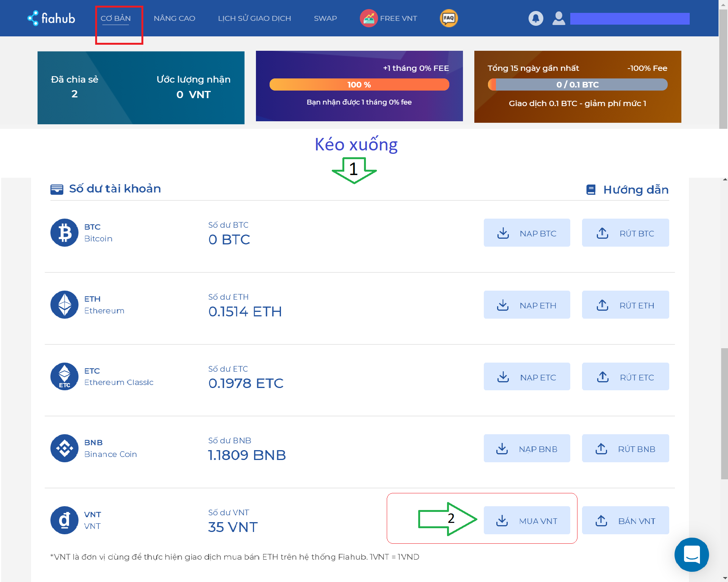
Task: Click the Ethereum Classic coin icon
Action: [x=64, y=376]
